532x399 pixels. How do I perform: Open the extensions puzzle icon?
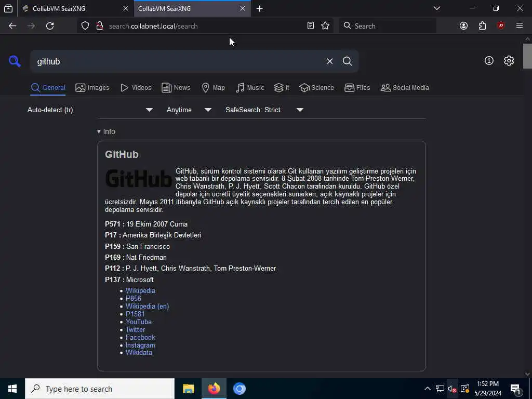tap(482, 26)
